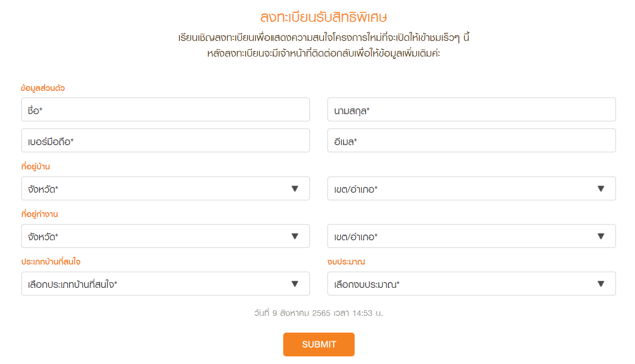Image resolution: width=635 pixels, height=364 pixels.
Task: Open the home address จังหวัด dropdown
Action: point(166,188)
